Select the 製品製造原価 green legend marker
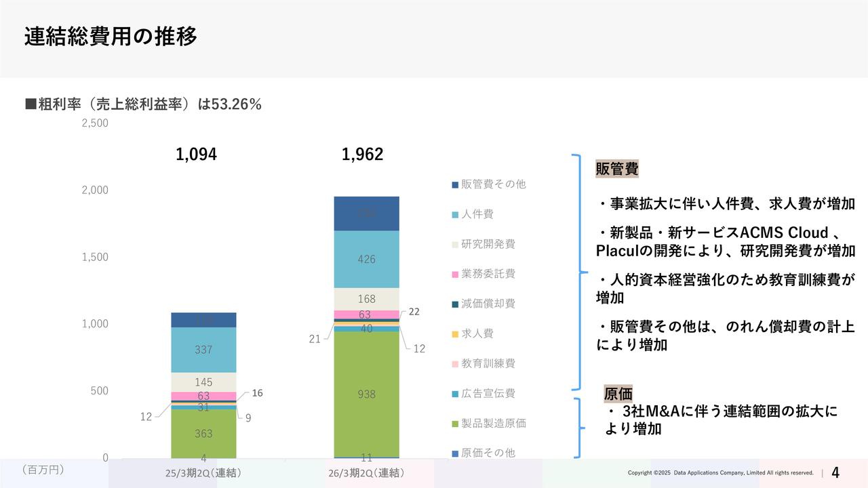 pyautogui.click(x=455, y=424)
